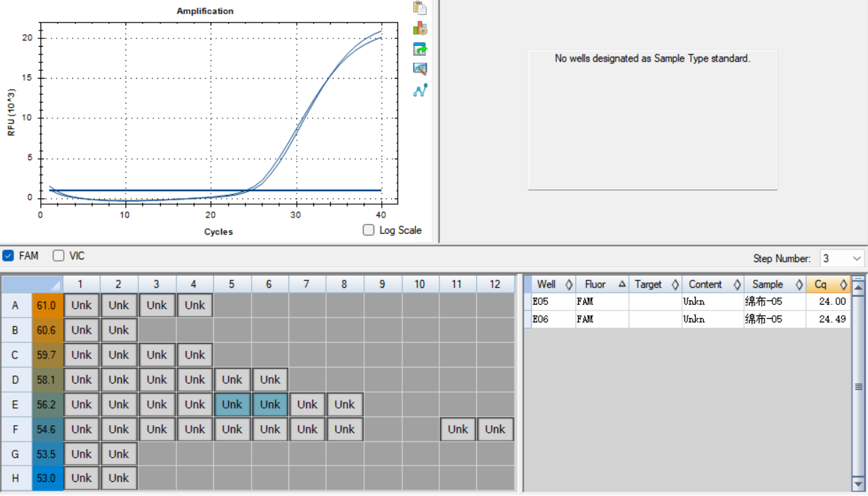
Task: Sort results by Well column header
Action: [553, 284]
